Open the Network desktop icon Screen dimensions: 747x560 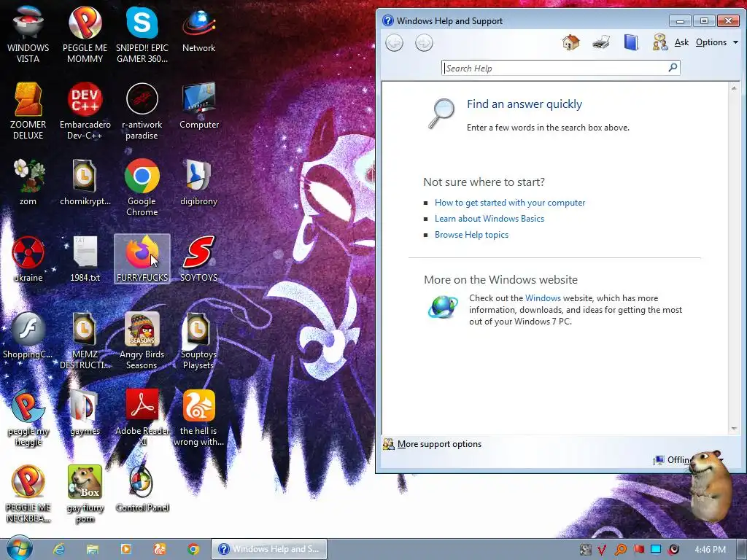(198, 28)
